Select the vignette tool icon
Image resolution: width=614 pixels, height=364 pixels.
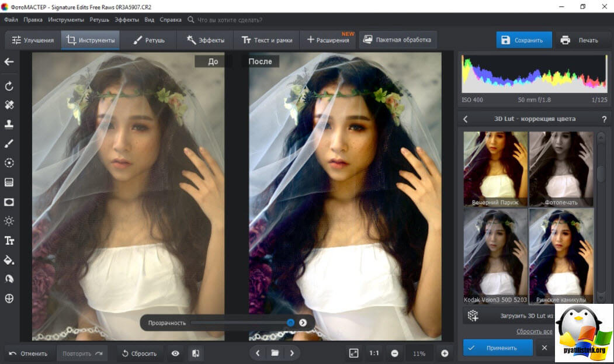[x=9, y=202]
